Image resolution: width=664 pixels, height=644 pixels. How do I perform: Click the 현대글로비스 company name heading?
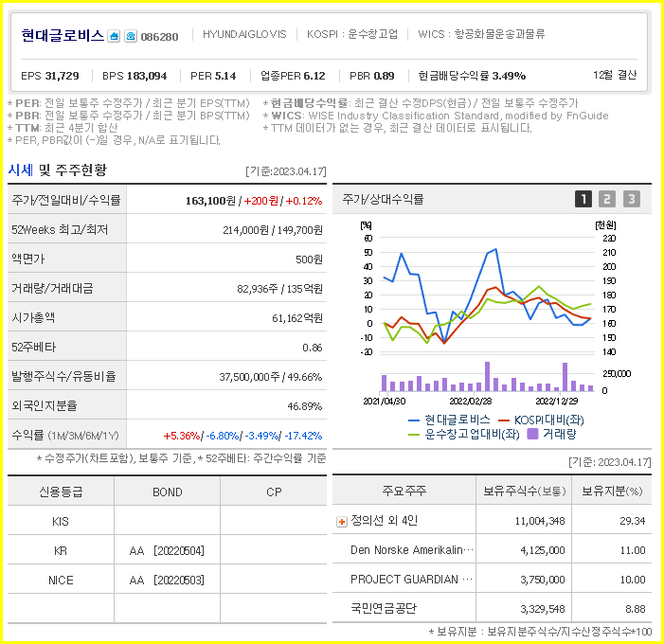click(x=63, y=35)
